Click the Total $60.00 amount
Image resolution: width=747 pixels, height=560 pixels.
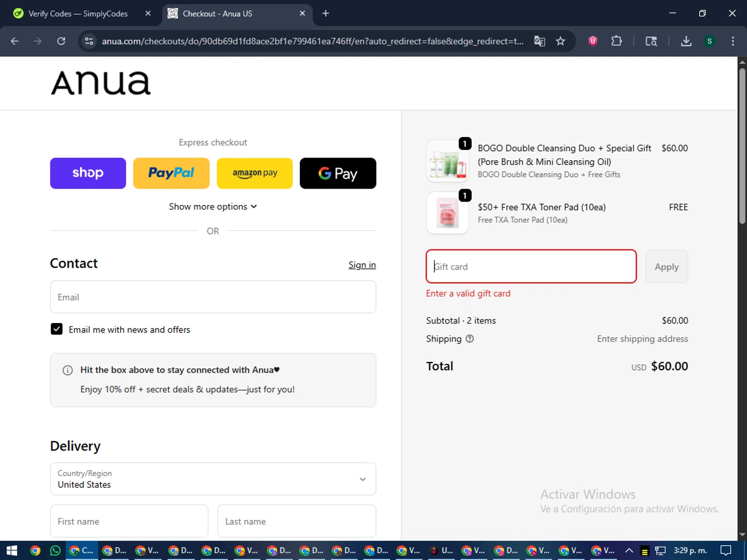[x=669, y=366]
